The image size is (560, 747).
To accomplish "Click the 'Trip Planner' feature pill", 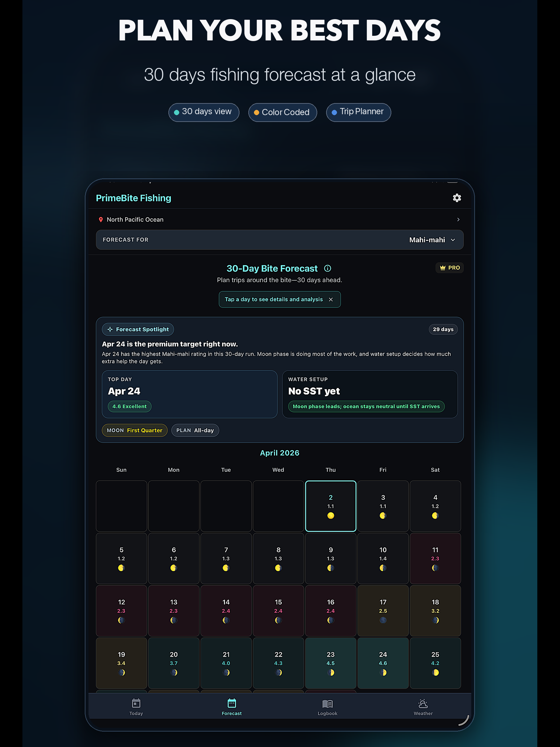I will click(x=358, y=112).
